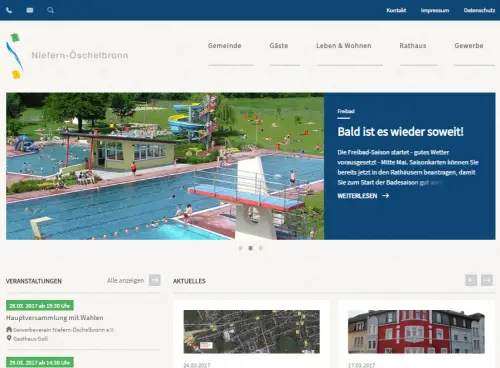This screenshot has height=368, width=500.
Task: Expand the Rathaus navigation menu
Action: point(413,46)
